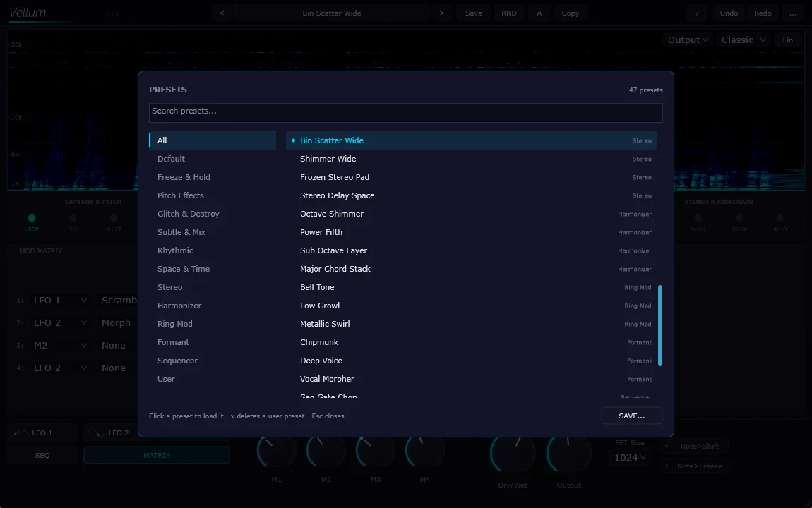Open mod slot 3 M2 source dropdown

[x=59, y=346]
